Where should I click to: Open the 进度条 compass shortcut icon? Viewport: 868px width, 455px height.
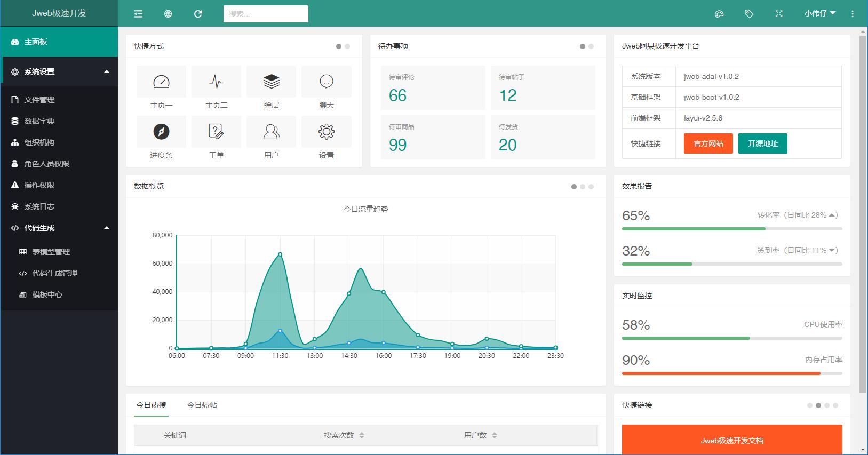coord(161,132)
